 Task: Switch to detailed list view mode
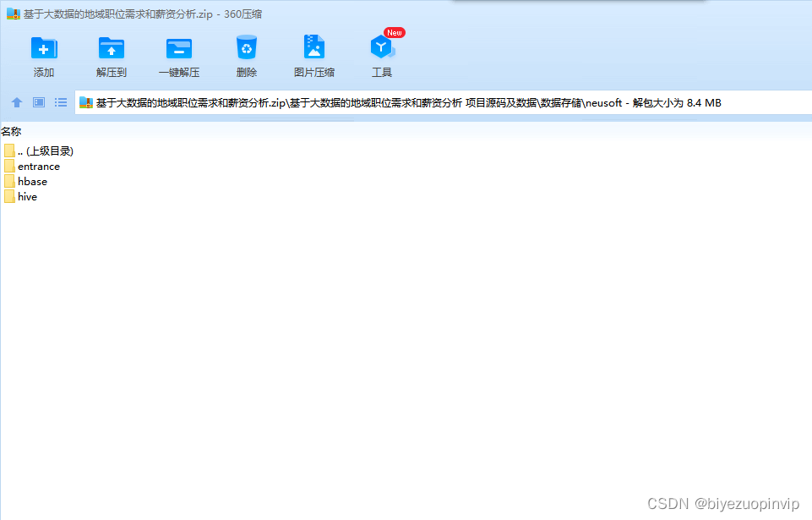[60, 101]
